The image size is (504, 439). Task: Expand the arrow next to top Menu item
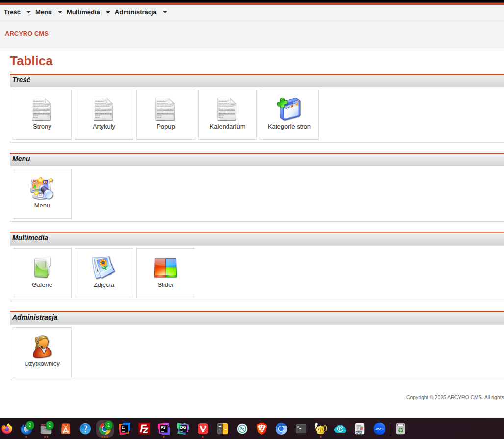tap(60, 12)
